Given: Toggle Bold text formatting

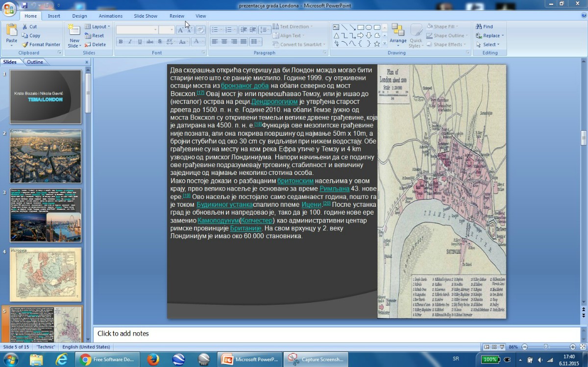Looking at the screenshot, I should (121, 42).
